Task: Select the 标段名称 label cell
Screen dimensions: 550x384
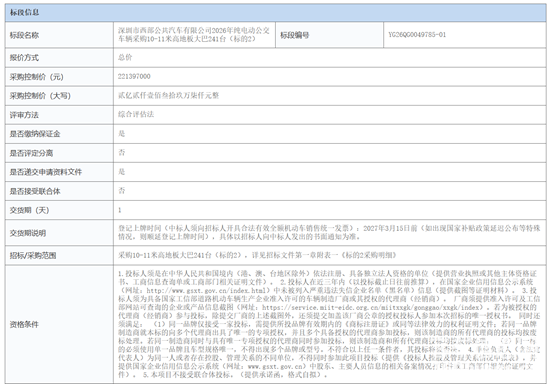Action: (x=59, y=35)
